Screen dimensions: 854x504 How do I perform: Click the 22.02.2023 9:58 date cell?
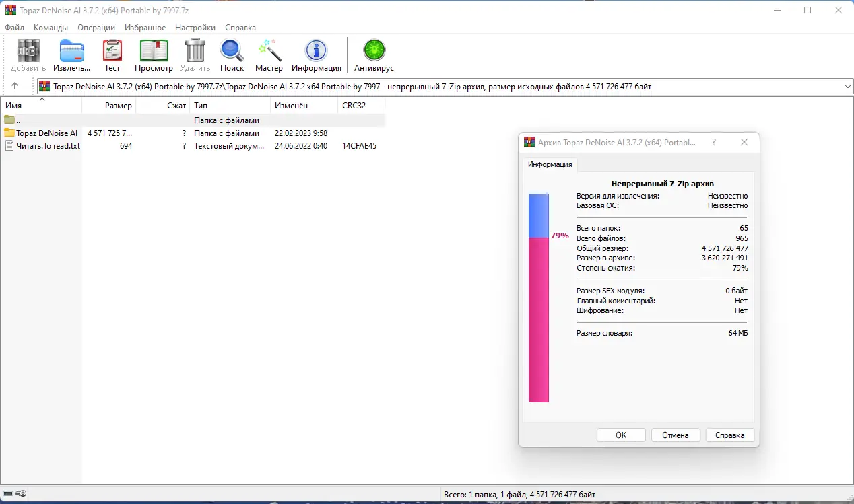coord(301,133)
